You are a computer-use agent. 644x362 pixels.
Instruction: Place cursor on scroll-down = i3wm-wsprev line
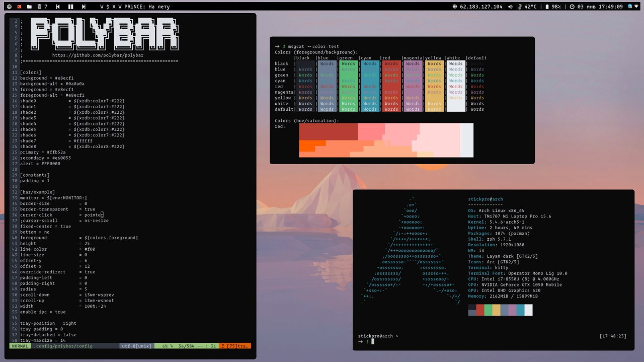(x=67, y=295)
